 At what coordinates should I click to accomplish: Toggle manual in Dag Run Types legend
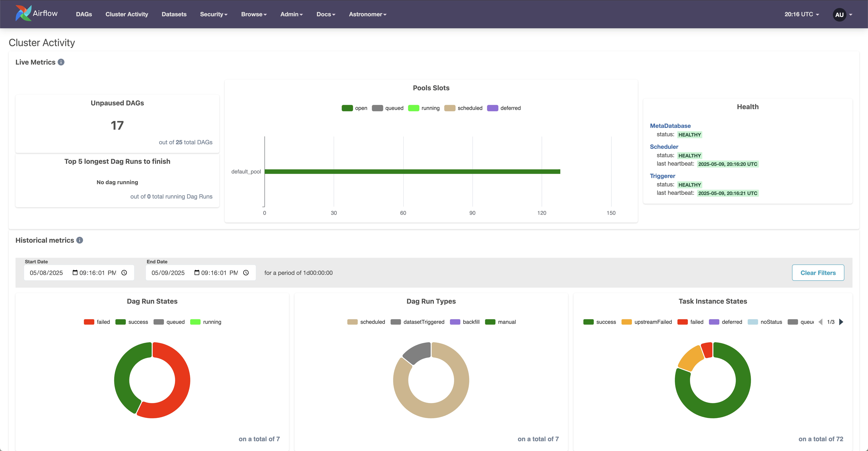(x=500, y=322)
